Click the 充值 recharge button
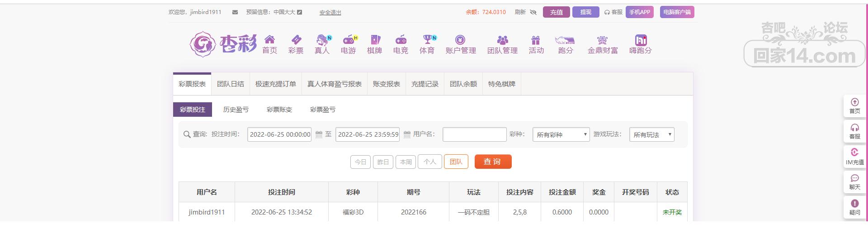This screenshot has height=248, width=868. click(x=557, y=12)
